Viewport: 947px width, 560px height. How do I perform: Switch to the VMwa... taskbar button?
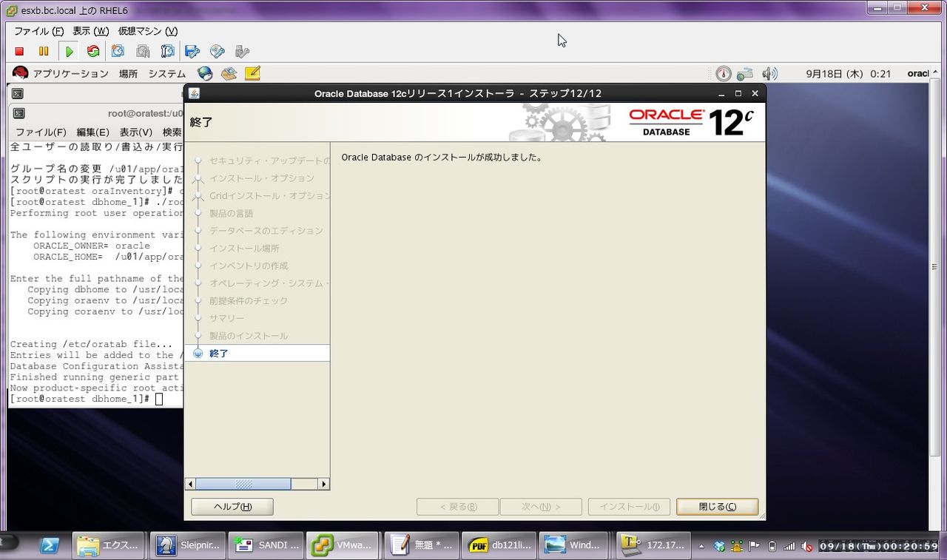(x=343, y=546)
